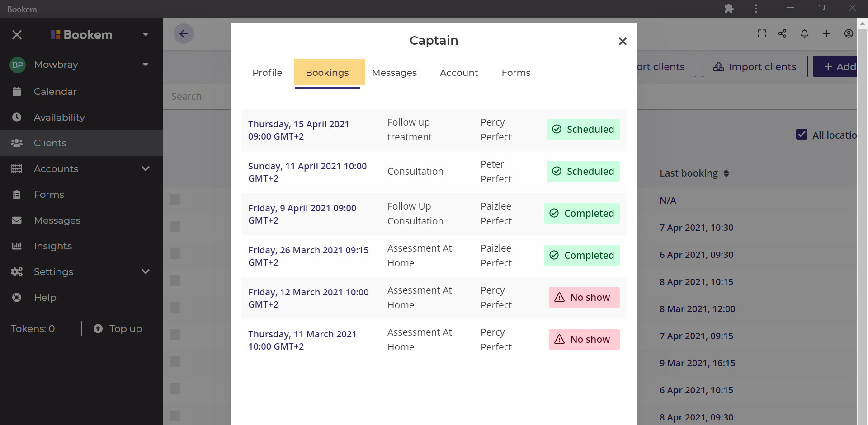
Task: Switch to the Account tab in Captain dialog
Action: [459, 72]
